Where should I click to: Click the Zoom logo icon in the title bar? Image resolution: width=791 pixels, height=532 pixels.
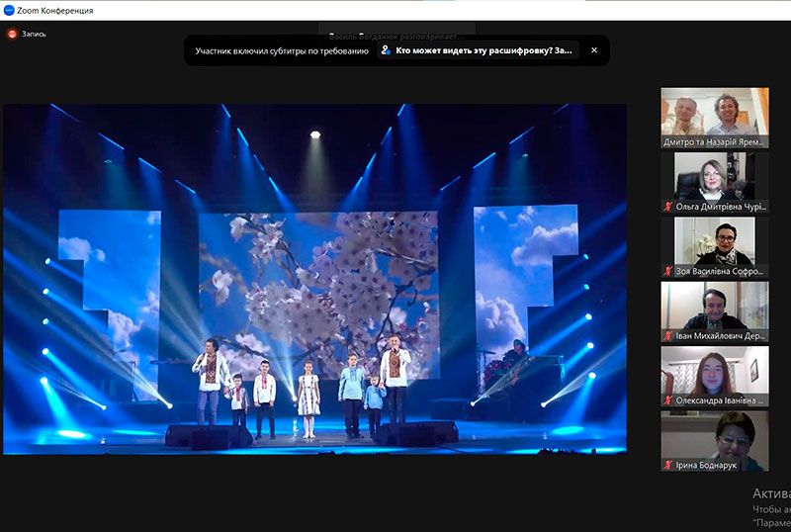9,10
